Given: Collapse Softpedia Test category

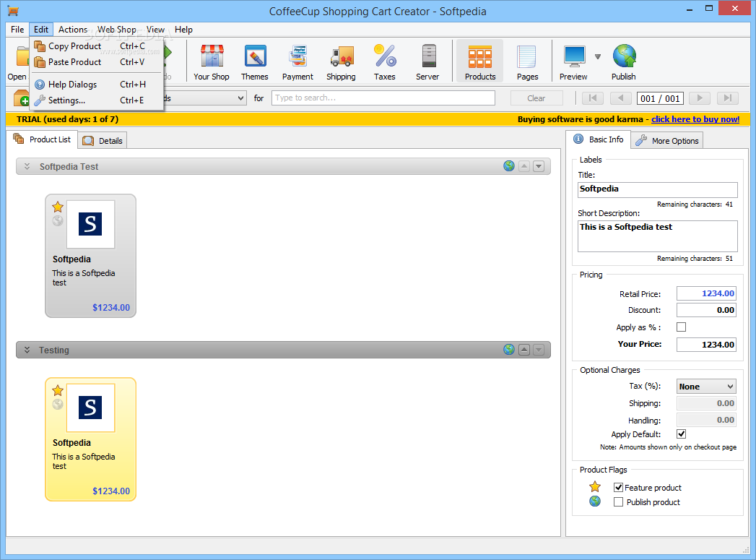Looking at the screenshot, I should 27,166.
